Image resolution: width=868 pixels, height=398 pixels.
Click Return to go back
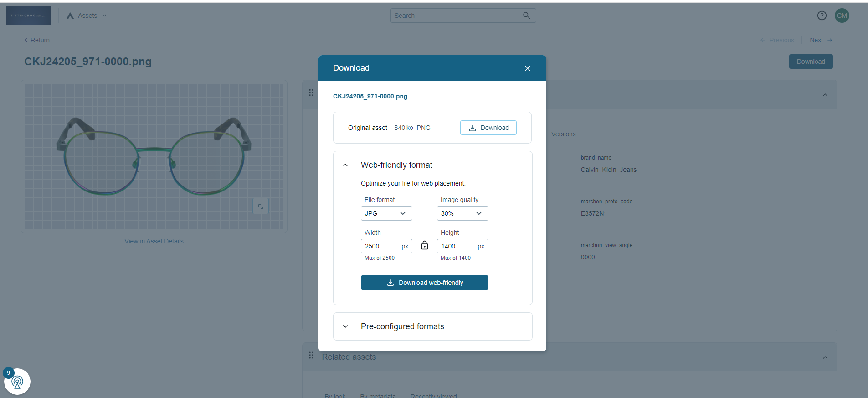pos(37,40)
